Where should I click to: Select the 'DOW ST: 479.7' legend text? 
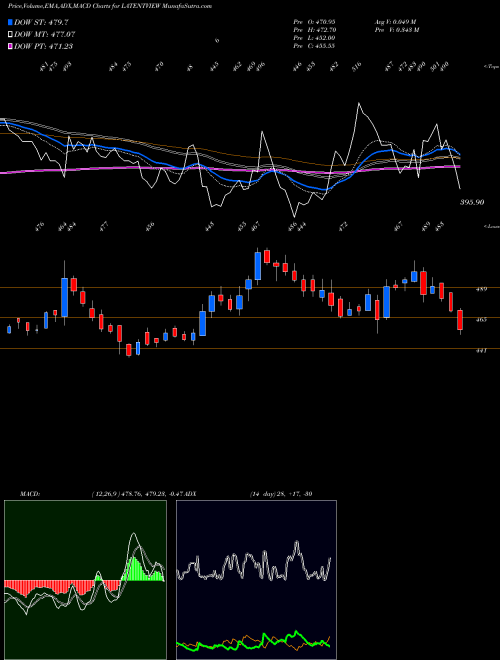(x=41, y=23)
